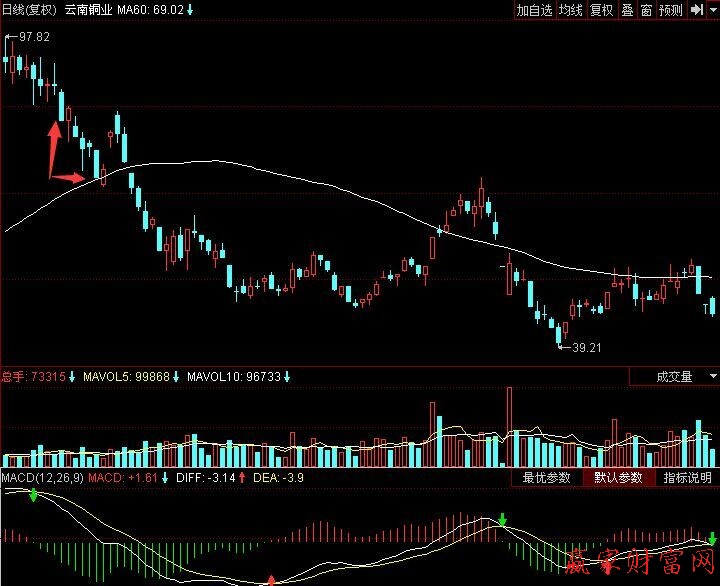This screenshot has height=586, width=720.
Task: Click the 窗 window layout icon
Action: 647,10
